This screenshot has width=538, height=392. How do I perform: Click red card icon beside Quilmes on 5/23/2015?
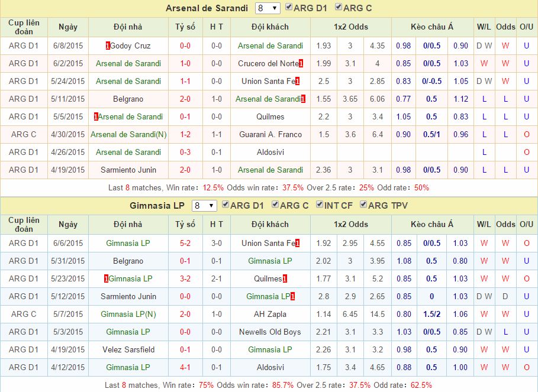[x=285, y=279]
